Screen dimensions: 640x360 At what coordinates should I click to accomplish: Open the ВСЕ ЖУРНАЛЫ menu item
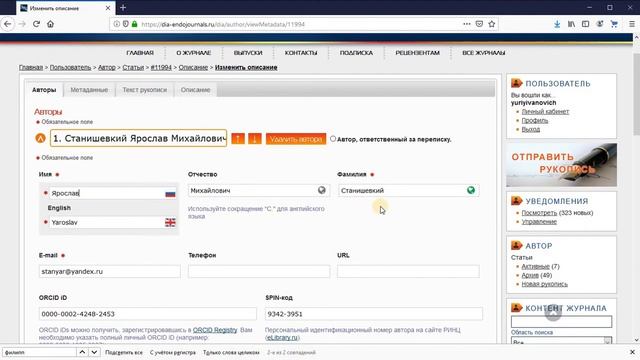pos(484,53)
